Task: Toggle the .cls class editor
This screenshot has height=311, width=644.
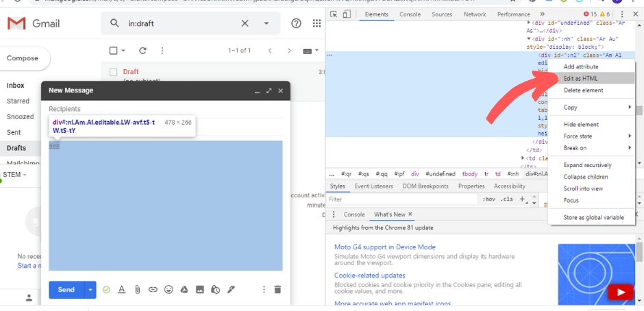Action: click(508, 199)
